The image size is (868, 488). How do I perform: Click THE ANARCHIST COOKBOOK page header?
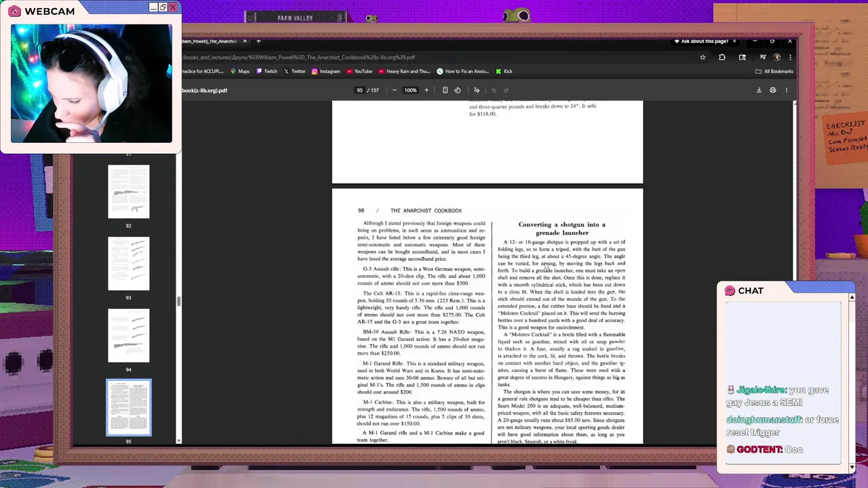click(x=426, y=211)
